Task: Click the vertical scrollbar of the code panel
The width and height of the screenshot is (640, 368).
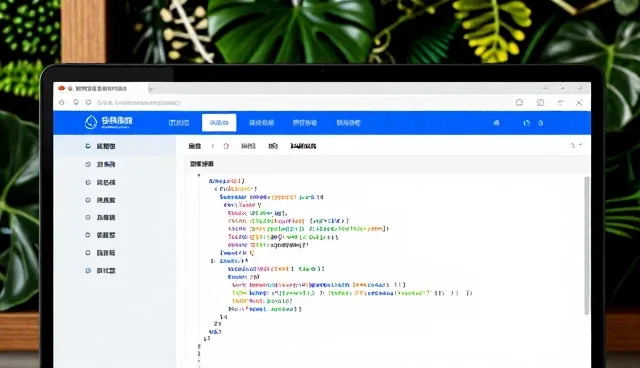Action: coord(587,246)
